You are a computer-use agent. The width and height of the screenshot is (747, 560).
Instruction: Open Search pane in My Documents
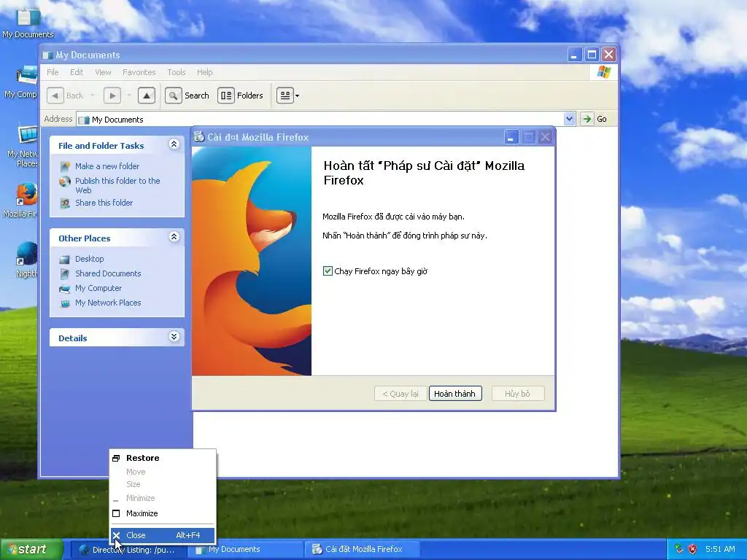point(187,96)
